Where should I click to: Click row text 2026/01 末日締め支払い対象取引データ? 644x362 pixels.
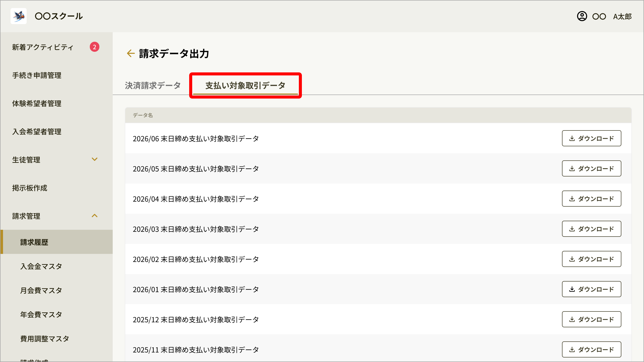pos(196,289)
